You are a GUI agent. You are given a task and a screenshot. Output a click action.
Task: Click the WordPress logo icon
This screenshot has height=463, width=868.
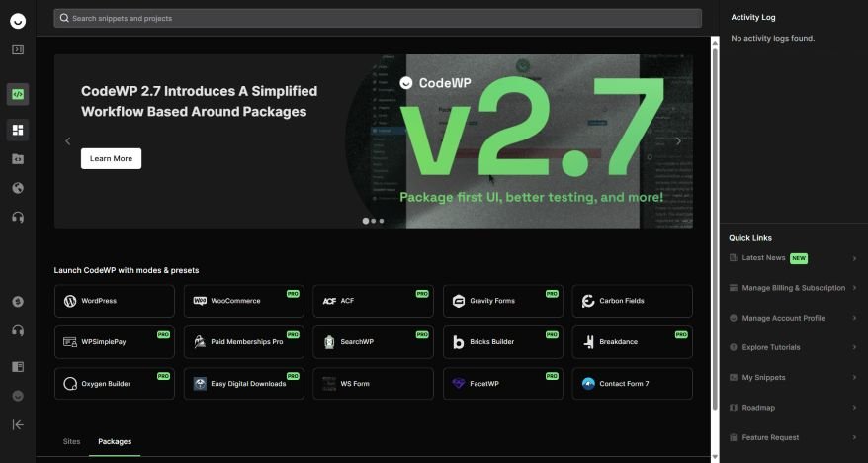coord(70,301)
